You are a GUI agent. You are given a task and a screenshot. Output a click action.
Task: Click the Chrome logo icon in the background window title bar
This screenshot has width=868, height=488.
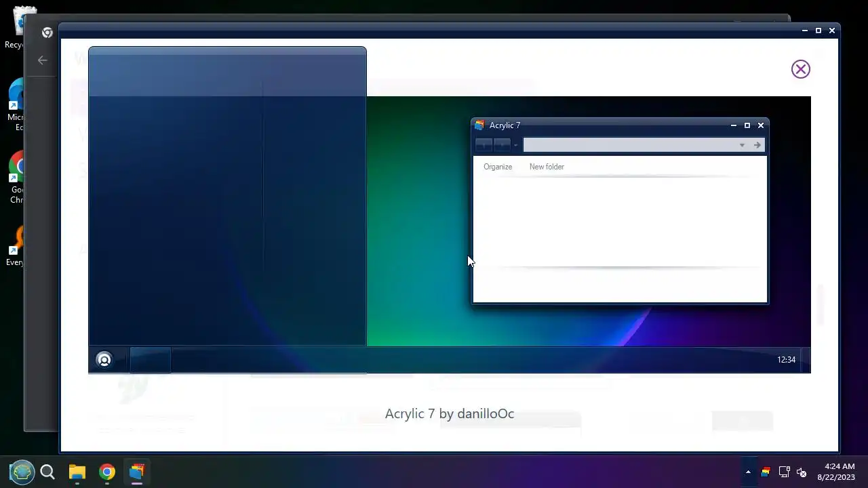pos(47,33)
